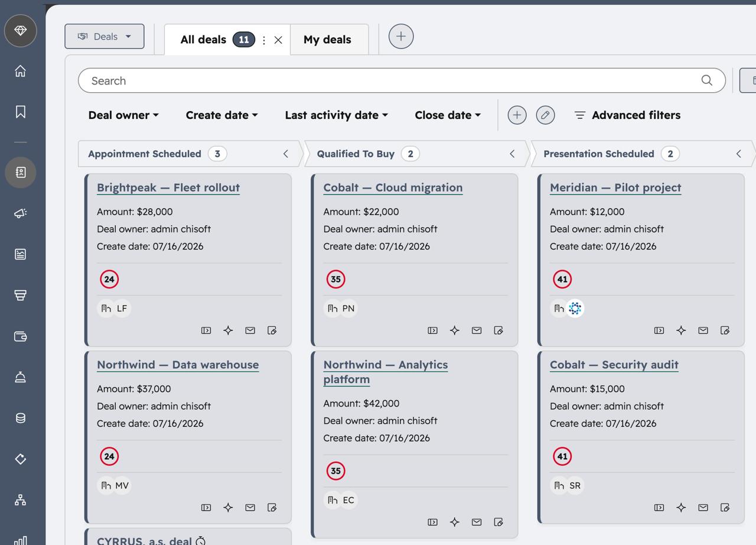The width and height of the screenshot is (756, 545).
Task: Click the sparkle AI icon on Cobalt Cloud migration card
Action: 455,330
